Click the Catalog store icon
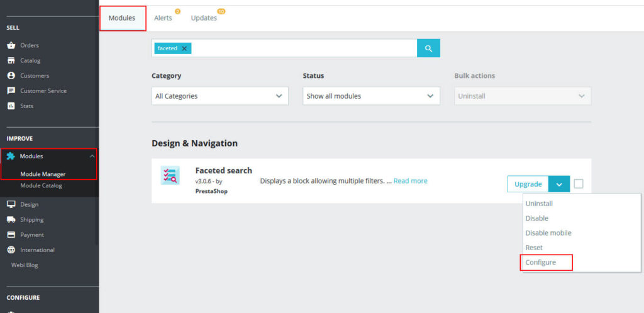 pyautogui.click(x=11, y=60)
